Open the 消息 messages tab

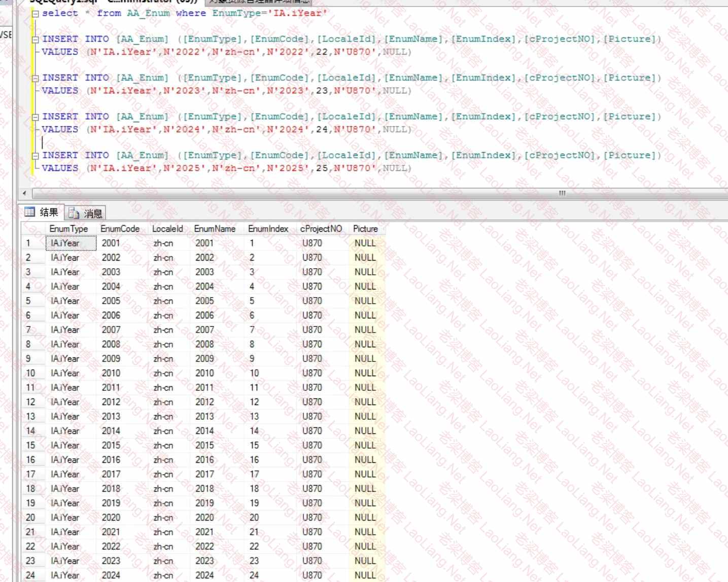86,213
